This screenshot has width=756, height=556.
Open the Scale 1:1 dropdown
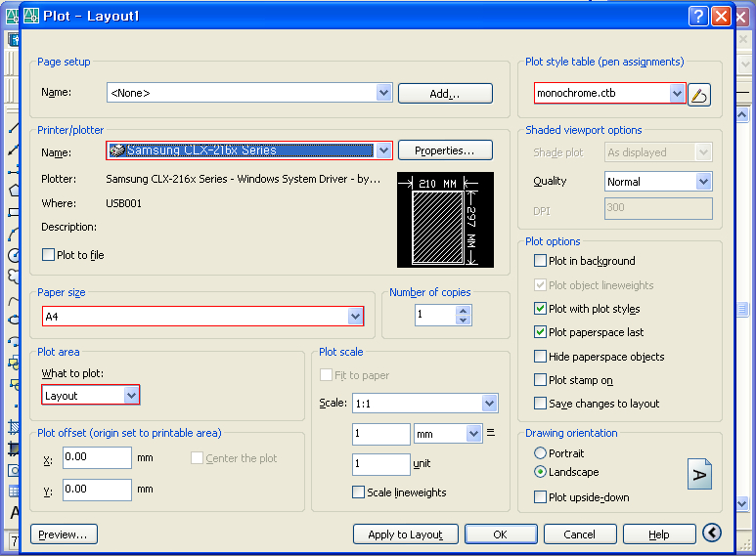pos(489,403)
